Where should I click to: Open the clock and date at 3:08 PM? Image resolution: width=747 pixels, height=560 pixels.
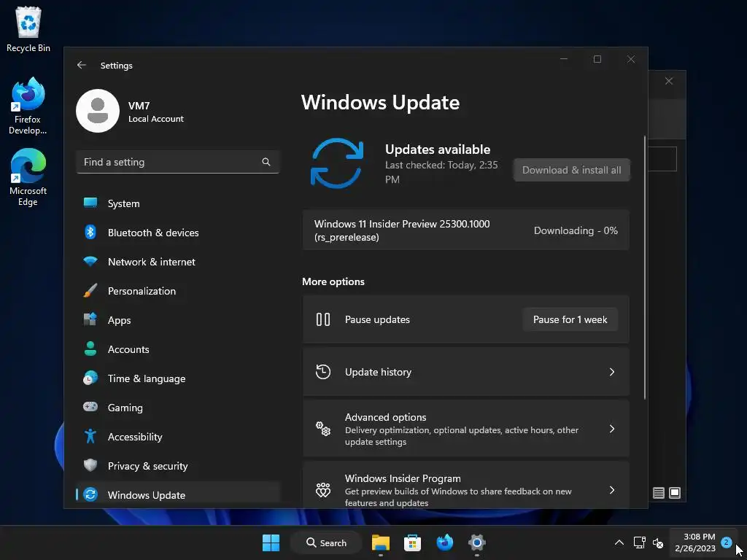(695, 542)
